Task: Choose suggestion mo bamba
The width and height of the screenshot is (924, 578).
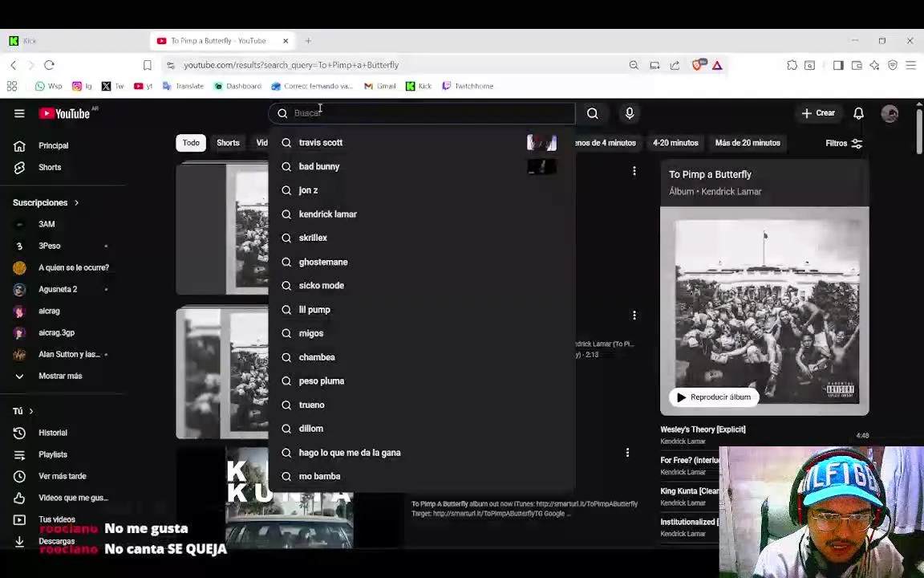Action: [422, 477]
